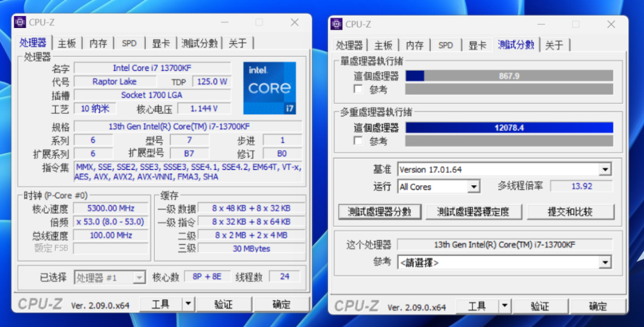
Task: Enable 參考 checkbox under multi-thread score
Action: coord(358,141)
